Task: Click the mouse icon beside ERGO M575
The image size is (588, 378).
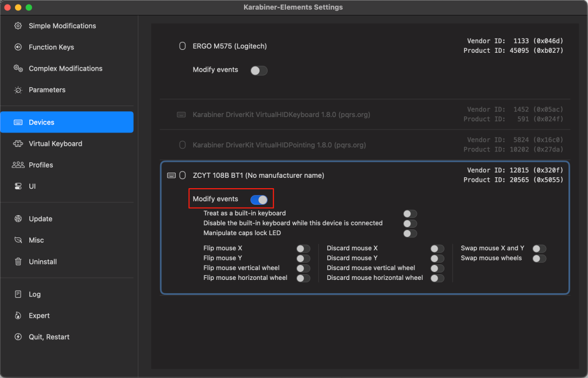Action: click(182, 46)
